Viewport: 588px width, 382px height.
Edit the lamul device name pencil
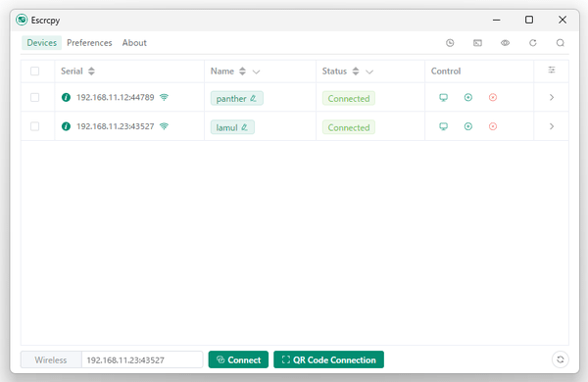click(244, 127)
